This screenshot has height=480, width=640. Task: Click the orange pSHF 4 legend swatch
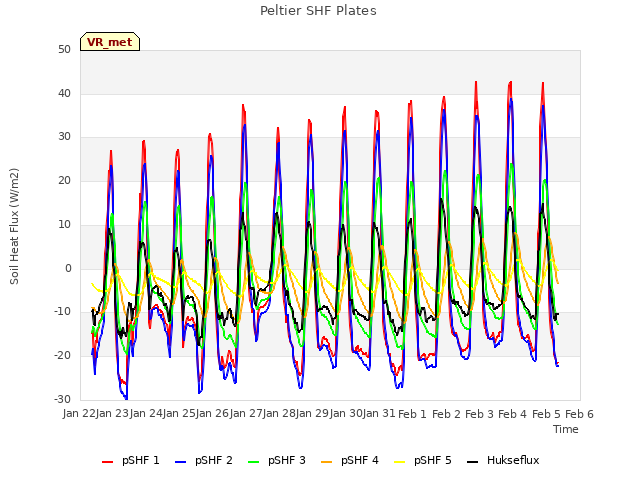coord(327,462)
